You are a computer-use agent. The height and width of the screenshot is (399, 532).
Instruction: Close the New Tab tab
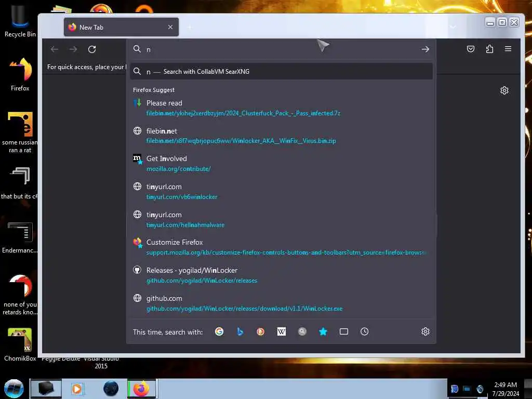point(170,27)
